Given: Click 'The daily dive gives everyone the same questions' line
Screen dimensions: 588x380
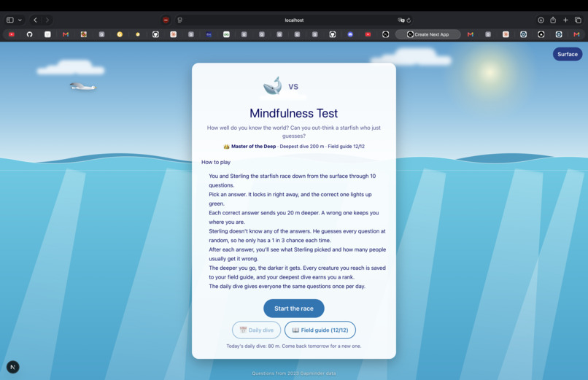Looking at the screenshot, I should point(287,287).
